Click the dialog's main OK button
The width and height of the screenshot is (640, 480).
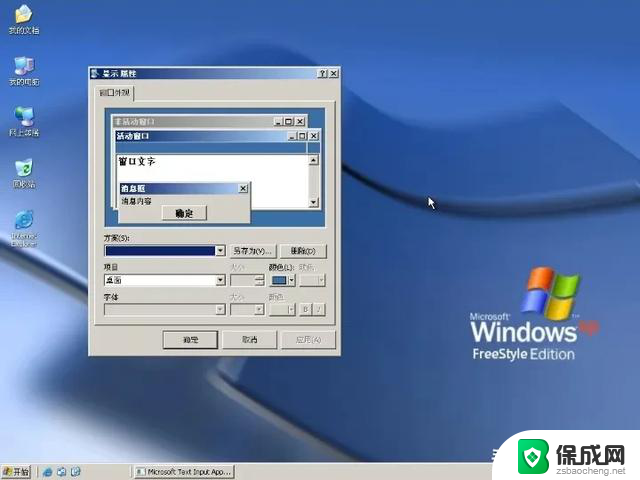190,340
